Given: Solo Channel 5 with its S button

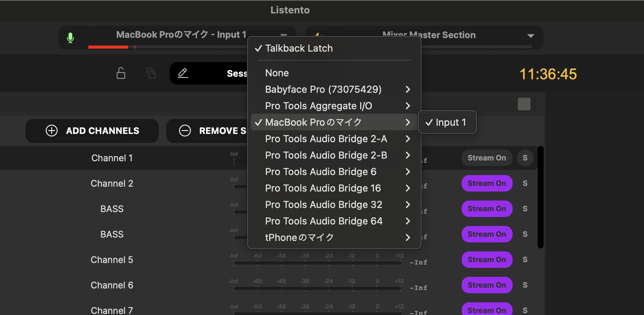Looking at the screenshot, I should point(525,260).
